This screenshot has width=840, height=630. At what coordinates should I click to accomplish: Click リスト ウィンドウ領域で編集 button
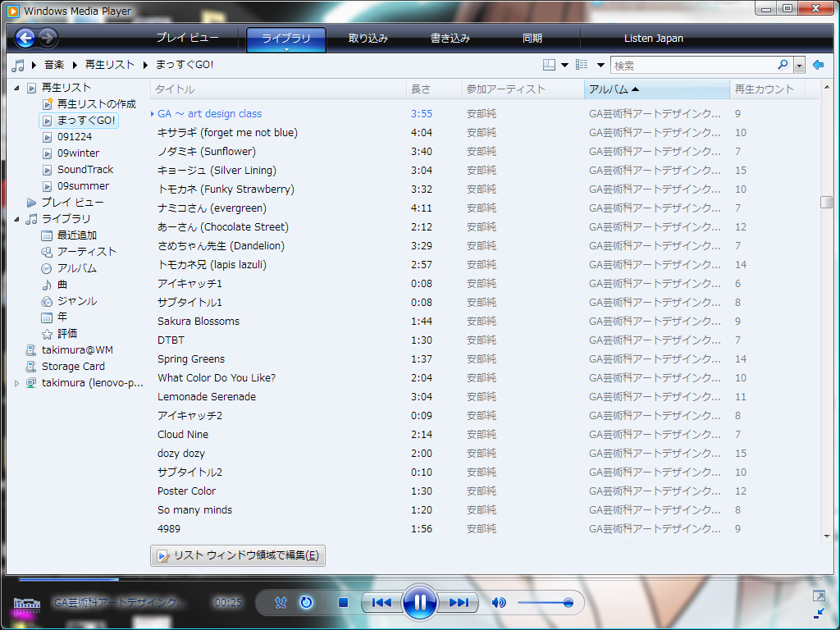[x=238, y=555]
